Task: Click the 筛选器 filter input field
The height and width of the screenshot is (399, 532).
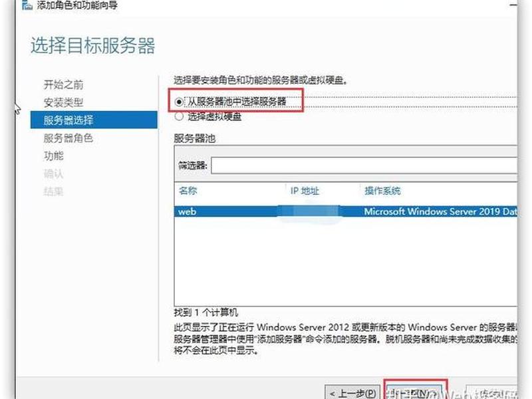Action: point(364,166)
